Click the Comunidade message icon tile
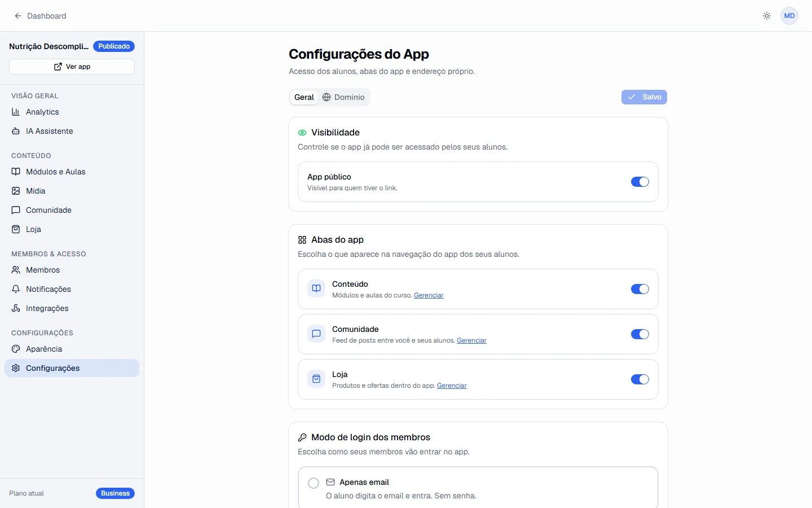This screenshot has width=812, height=508. click(x=316, y=334)
